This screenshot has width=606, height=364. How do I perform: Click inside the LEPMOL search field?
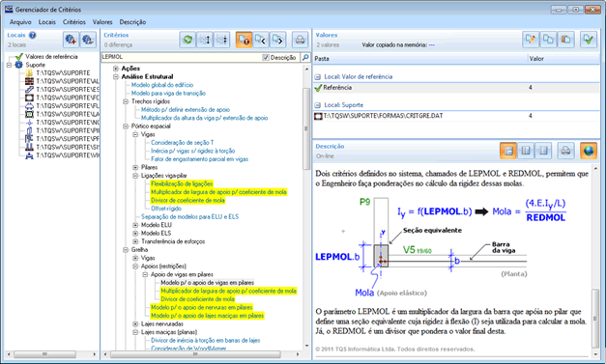coord(182,57)
